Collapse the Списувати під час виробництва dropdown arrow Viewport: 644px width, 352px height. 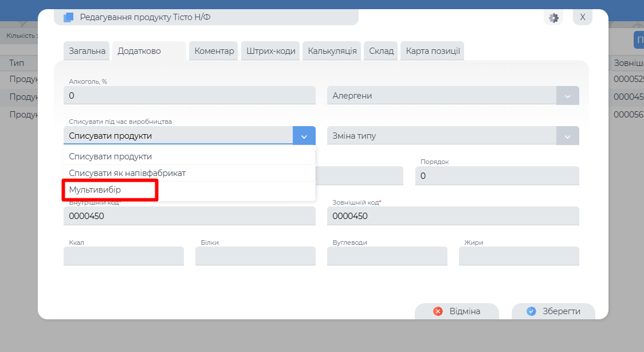pos(304,136)
